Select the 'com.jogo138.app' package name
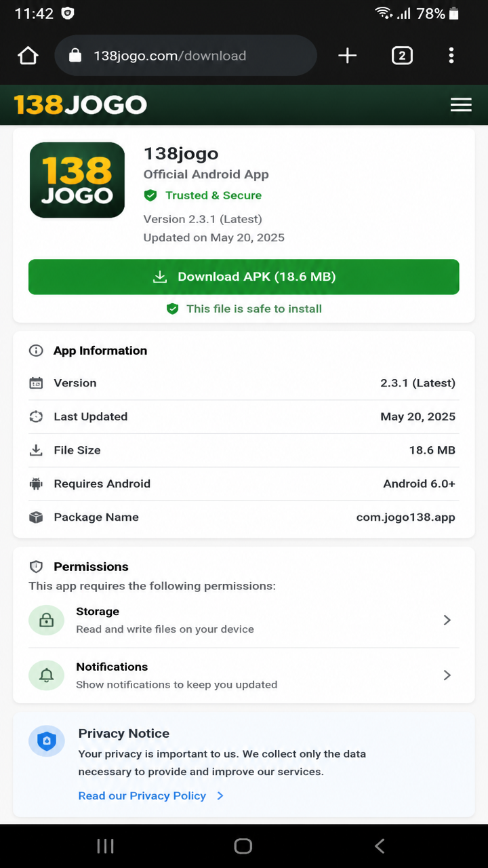The height and width of the screenshot is (868, 488). 406,517
